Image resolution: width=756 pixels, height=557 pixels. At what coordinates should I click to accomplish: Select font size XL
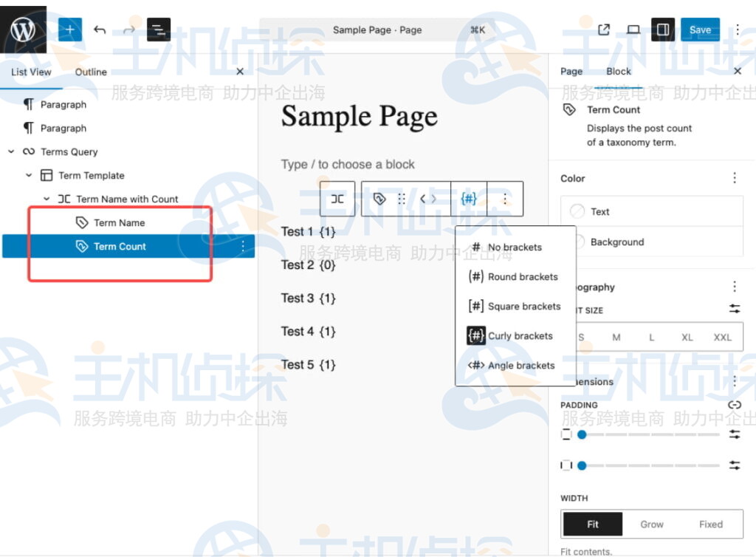point(687,337)
